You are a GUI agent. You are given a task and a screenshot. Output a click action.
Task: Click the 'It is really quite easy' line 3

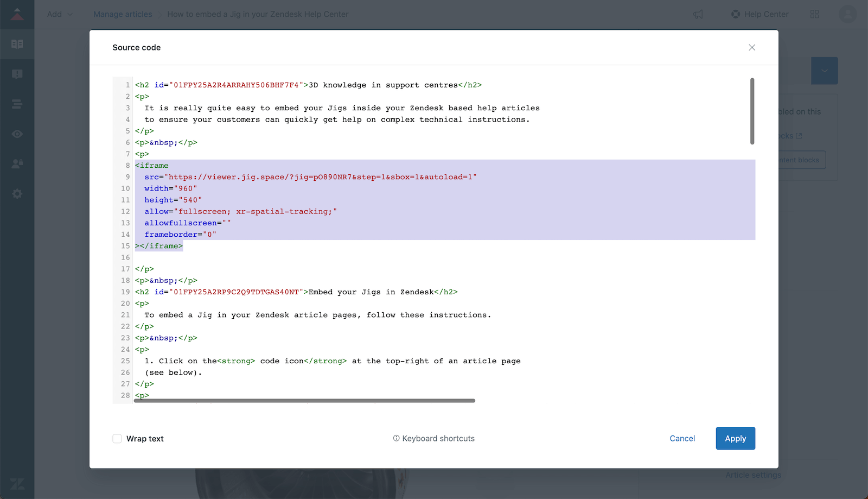(342, 108)
